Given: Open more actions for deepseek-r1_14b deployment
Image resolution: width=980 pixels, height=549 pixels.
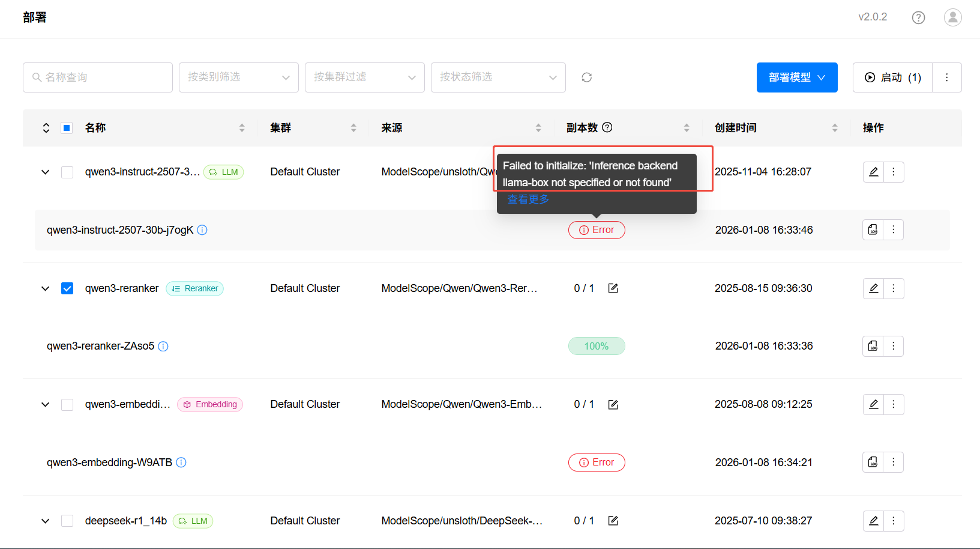Looking at the screenshot, I should pyautogui.click(x=894, y=521).
